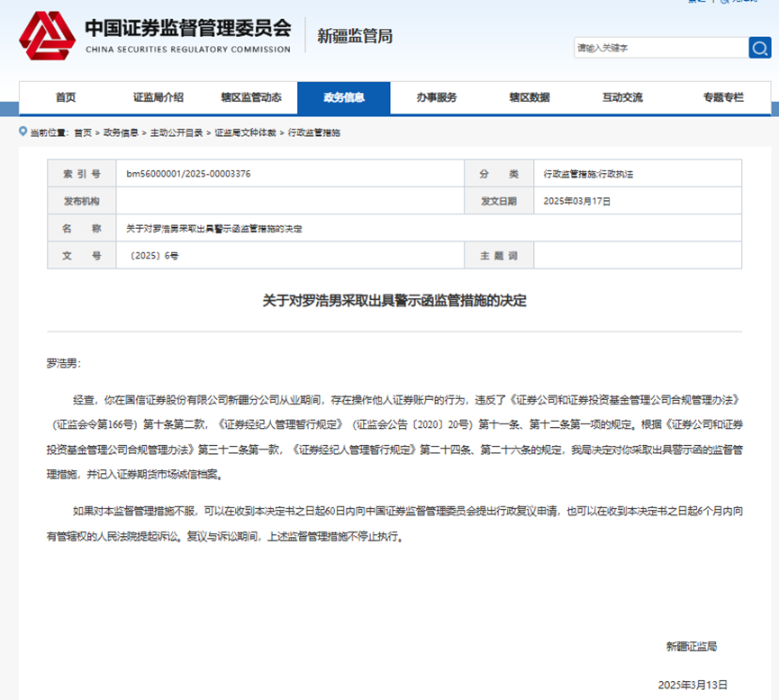Open the 互动交流 navigation item
779x700 pixels.
point(625,98)
